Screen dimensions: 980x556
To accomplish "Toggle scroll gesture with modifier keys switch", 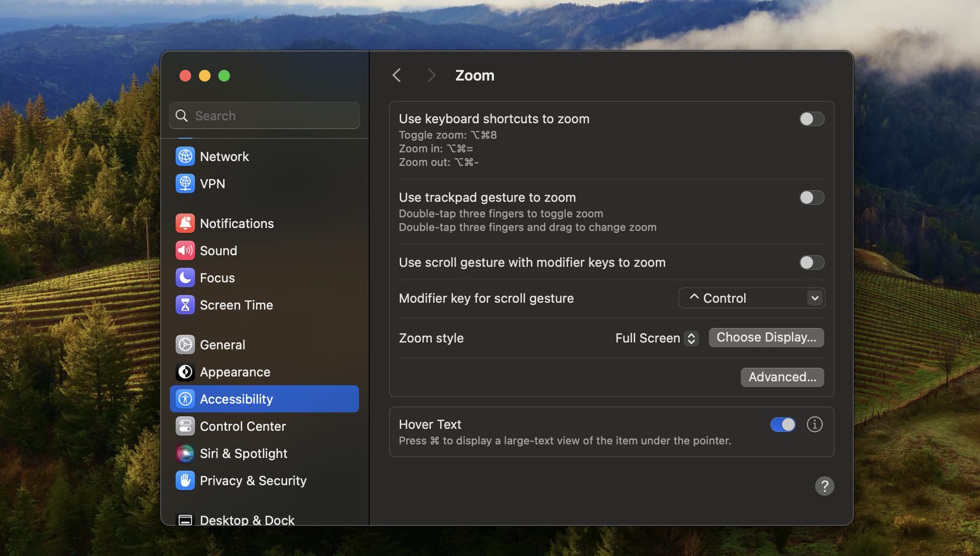I will pyautogui.click(x=812, y=262).
